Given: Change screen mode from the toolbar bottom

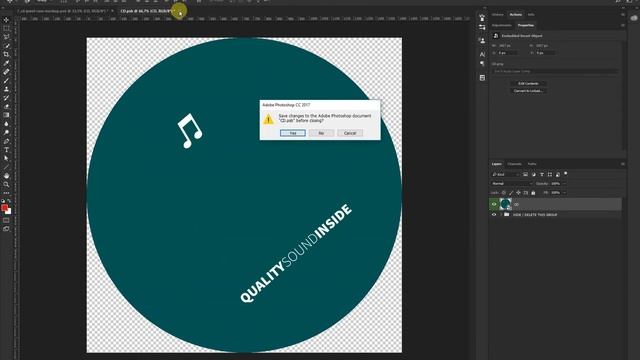Looking at the screenshot, I should point(6,229).
